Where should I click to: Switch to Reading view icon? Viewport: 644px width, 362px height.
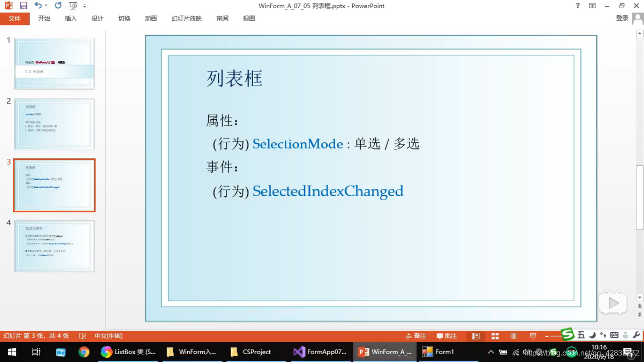click(x=514, y=336)
